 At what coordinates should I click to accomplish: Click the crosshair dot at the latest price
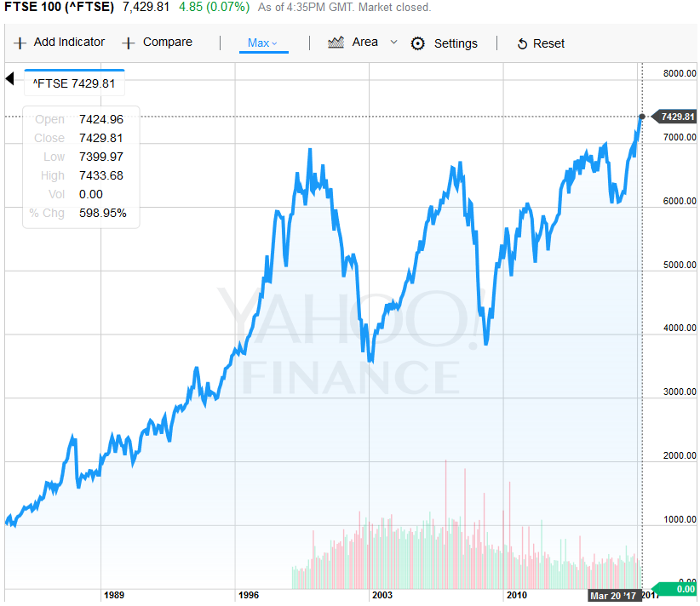[641, 117]
